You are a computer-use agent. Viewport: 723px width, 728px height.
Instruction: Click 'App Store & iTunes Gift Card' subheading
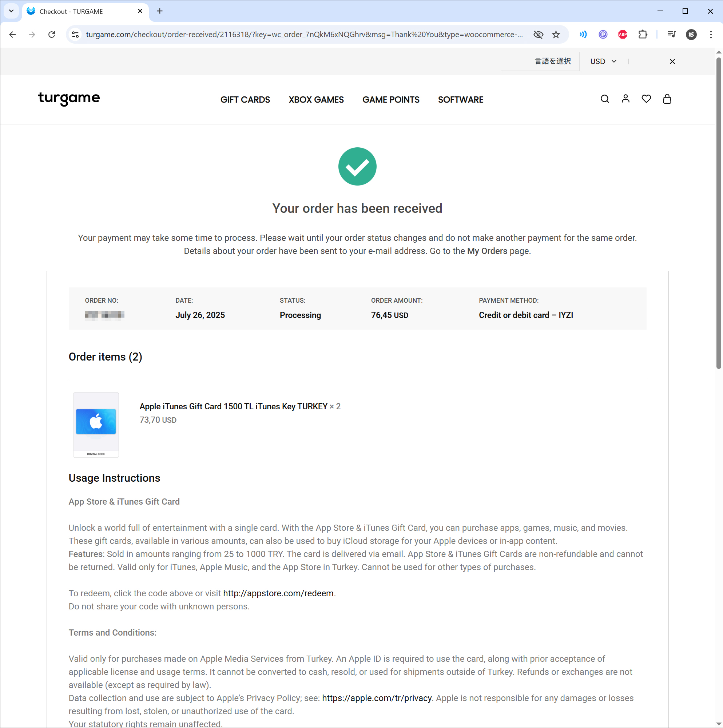(x=124, y=502)
